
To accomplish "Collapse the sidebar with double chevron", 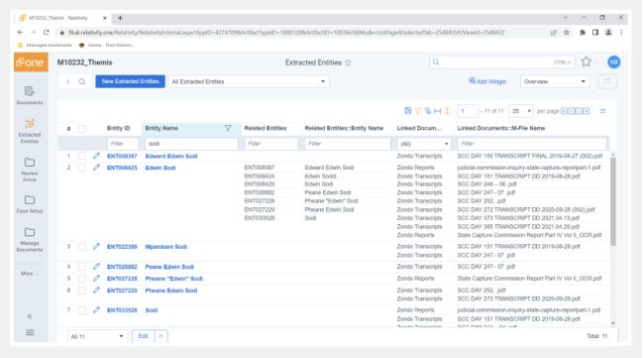I will [x=30, y=316].
